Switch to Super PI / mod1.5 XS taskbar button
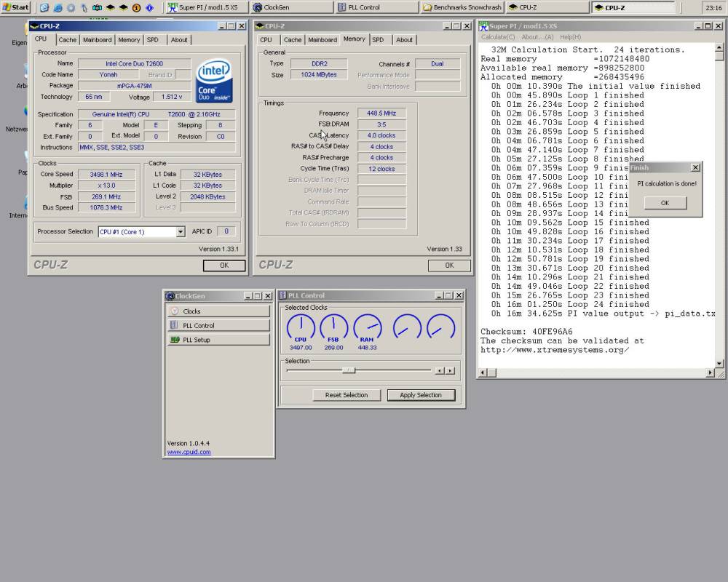 pyautogui.click(x=207, y=7)
